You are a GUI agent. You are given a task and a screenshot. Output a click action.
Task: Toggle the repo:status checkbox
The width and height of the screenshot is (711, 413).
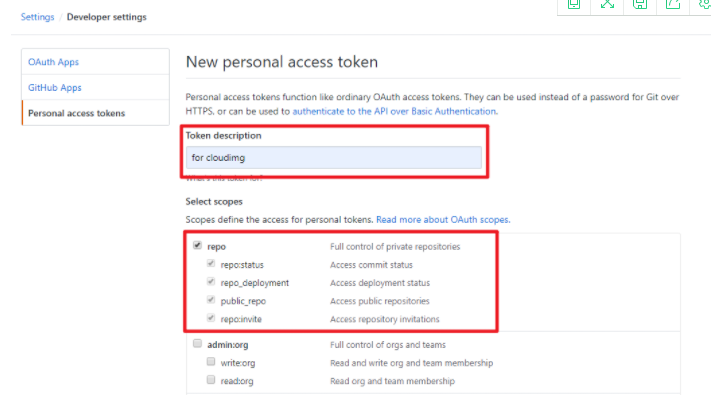(x=211, y=264)
